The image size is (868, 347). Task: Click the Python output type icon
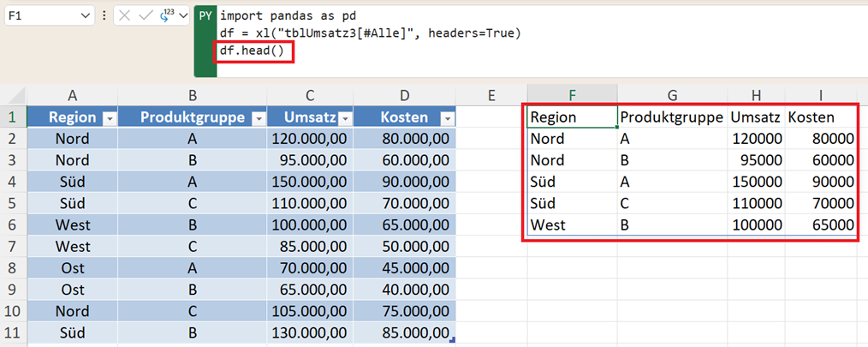167,16
